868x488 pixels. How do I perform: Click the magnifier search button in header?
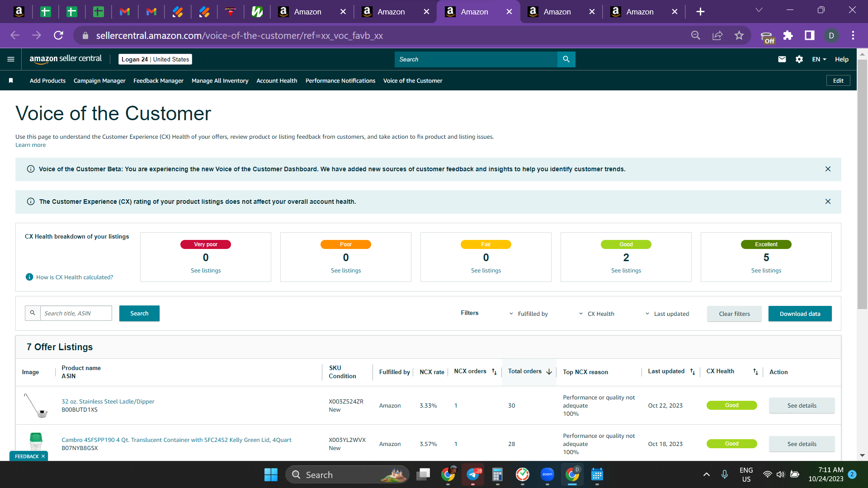566,59
